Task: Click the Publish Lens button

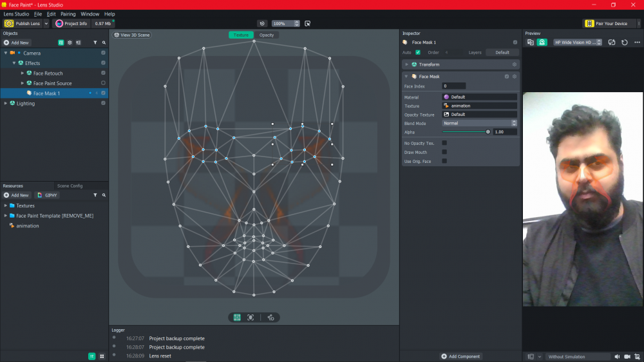Action: (23, 23)
